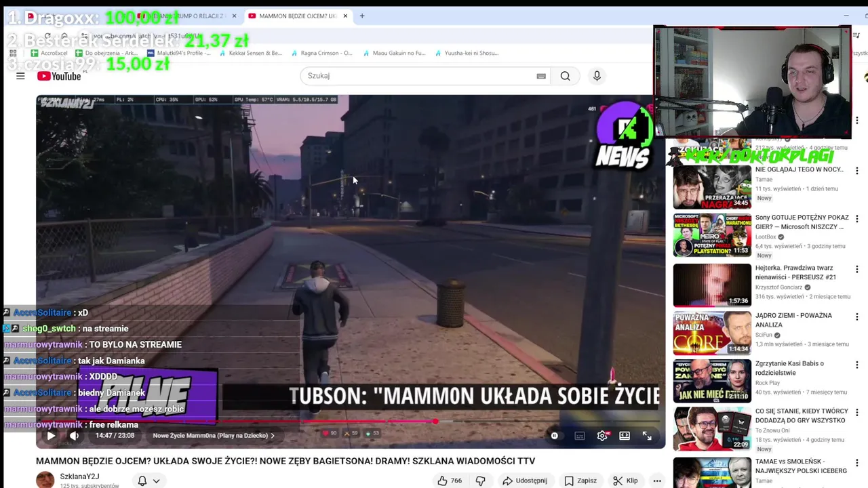Toggle the autoplay switch in player
The image size is (868, 488).
[555, 436]
